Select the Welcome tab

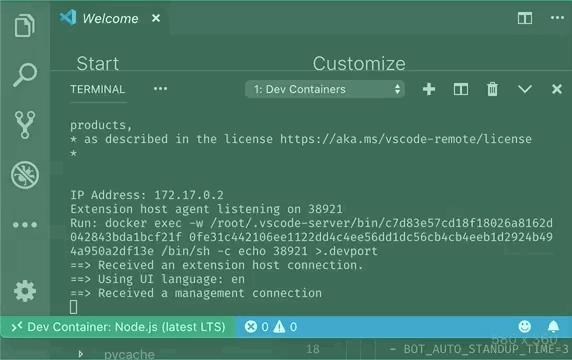click(x=110, y=18)
